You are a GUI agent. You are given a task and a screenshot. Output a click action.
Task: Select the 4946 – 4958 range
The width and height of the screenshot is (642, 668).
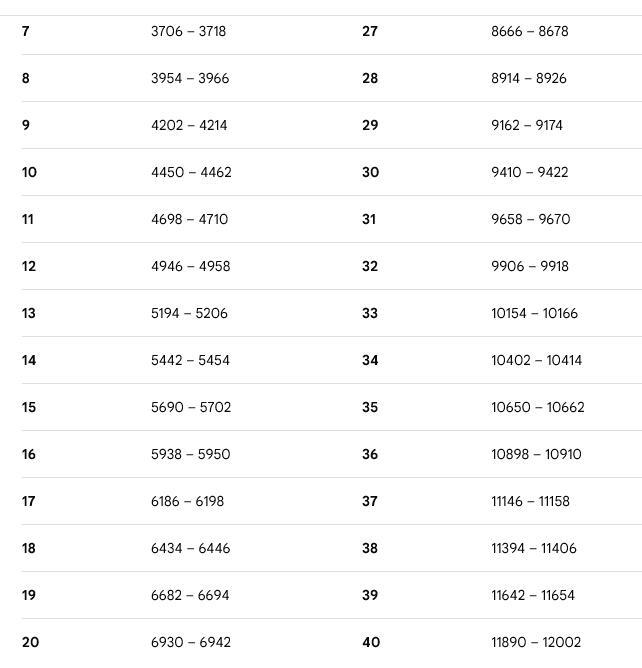click(190, 266)
